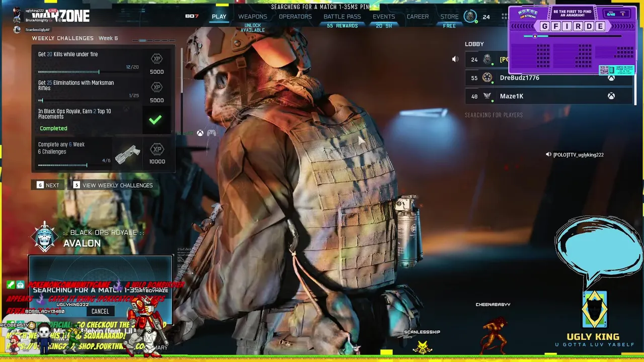Select Maze1K in the lobby list
The height and width of the screenshot is (362, 644).
point(548,96)
